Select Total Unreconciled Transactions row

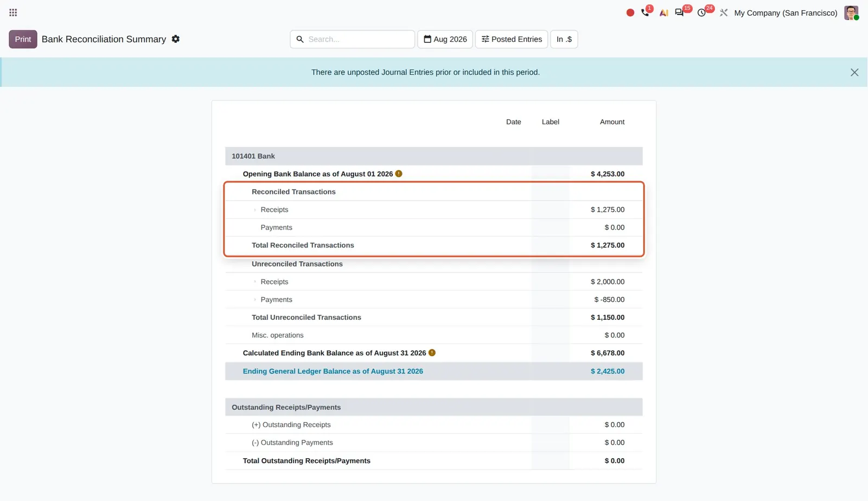pos(433,318)
